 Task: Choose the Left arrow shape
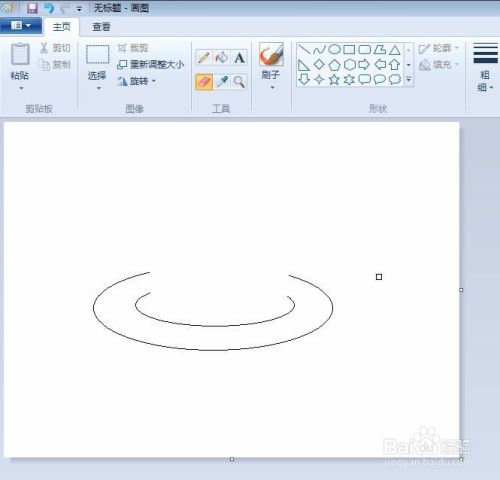(x=380, y=65)
